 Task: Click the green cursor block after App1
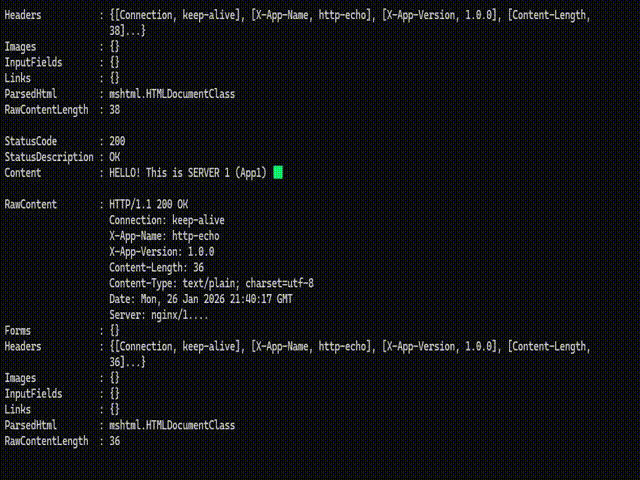[278, 172]
